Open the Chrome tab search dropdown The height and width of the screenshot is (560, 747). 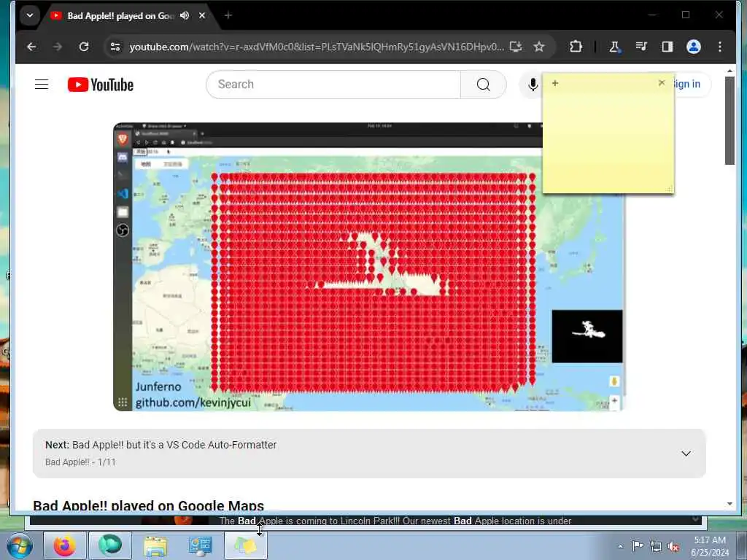pos(29,15)
